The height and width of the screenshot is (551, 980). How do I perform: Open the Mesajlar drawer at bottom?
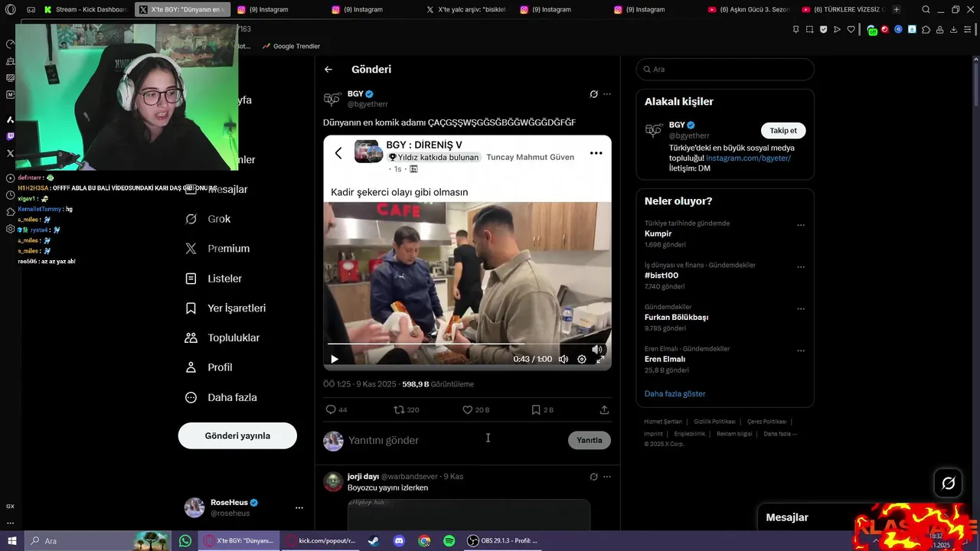click(787, 518)
